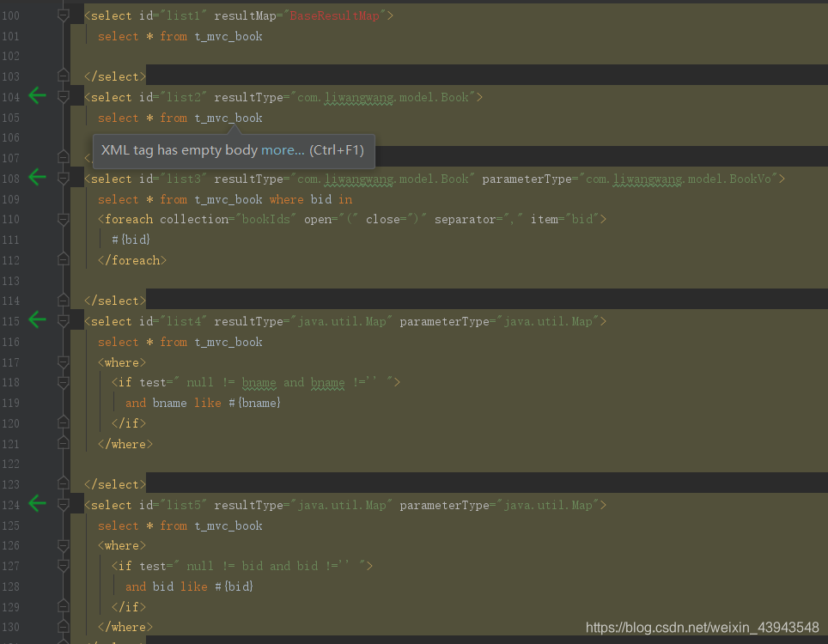Viewport: 828px width, 644px height.
Task: Click 'where bid in' text on line 109
Action: pyautogui.click(x=311, y=199)
